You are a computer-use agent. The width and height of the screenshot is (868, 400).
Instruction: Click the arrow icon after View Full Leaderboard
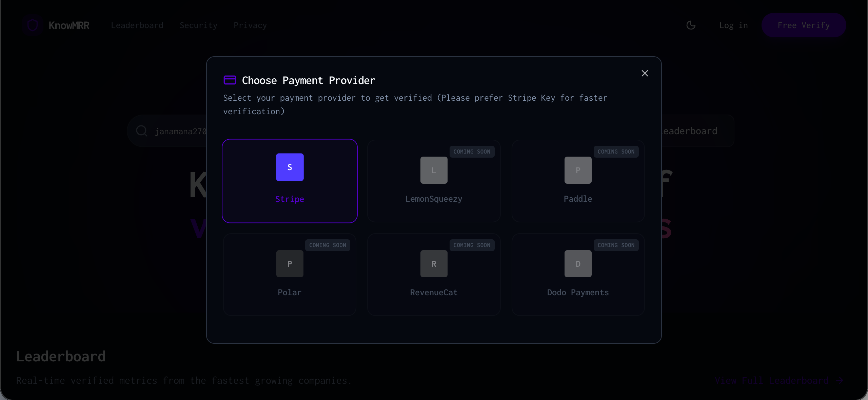(839, 380)
